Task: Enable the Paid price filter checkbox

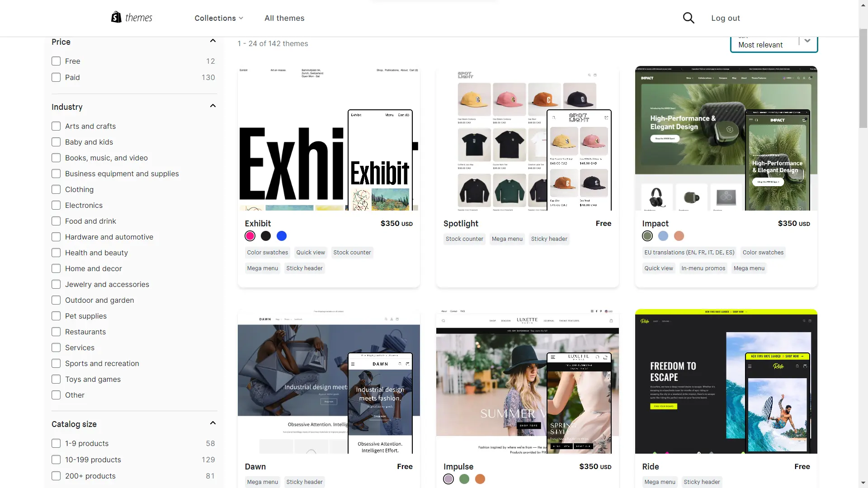Action: coord(56,77)
